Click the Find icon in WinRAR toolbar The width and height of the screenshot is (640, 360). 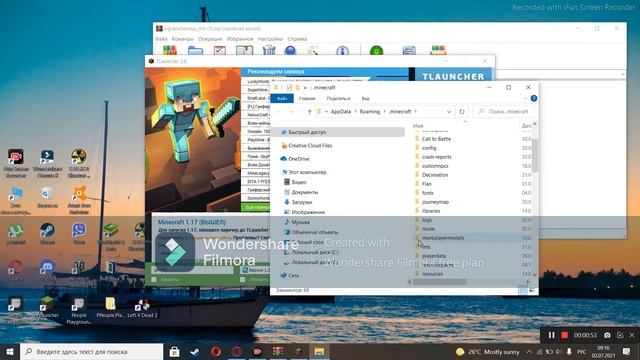point(290,50)
